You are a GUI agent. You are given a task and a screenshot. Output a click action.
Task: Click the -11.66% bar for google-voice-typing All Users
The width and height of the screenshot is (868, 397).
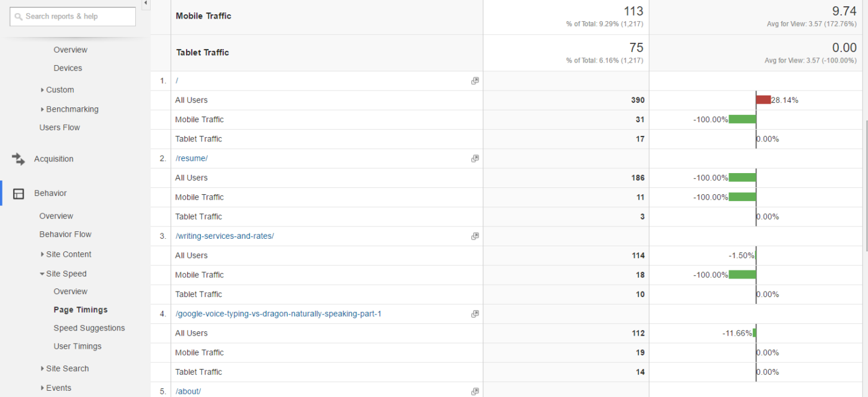coord(755,333)
